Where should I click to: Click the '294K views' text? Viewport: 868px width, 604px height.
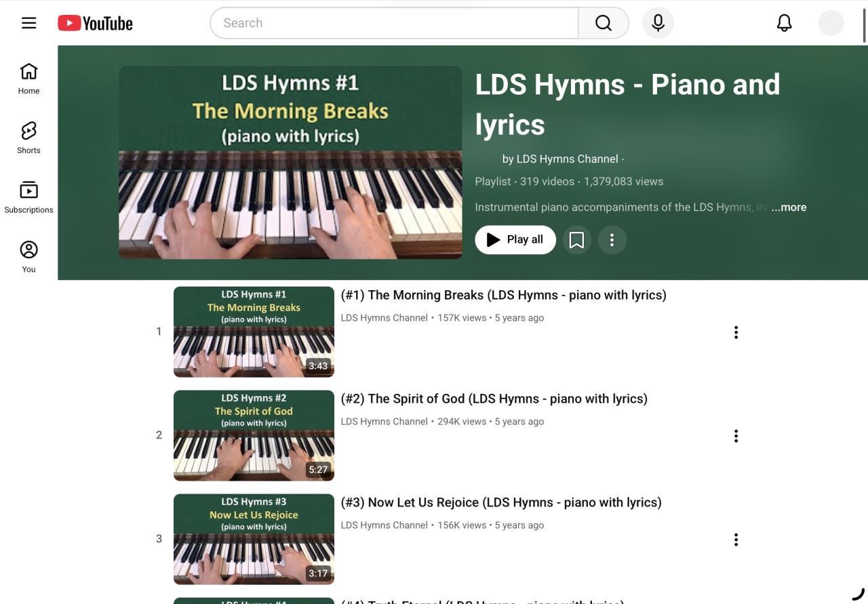coord(462,422)
